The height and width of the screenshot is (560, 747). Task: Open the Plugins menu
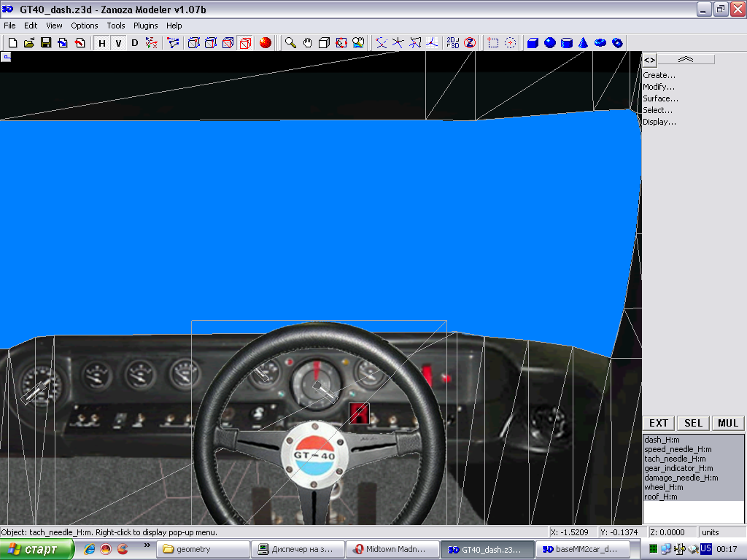[146, 26]
